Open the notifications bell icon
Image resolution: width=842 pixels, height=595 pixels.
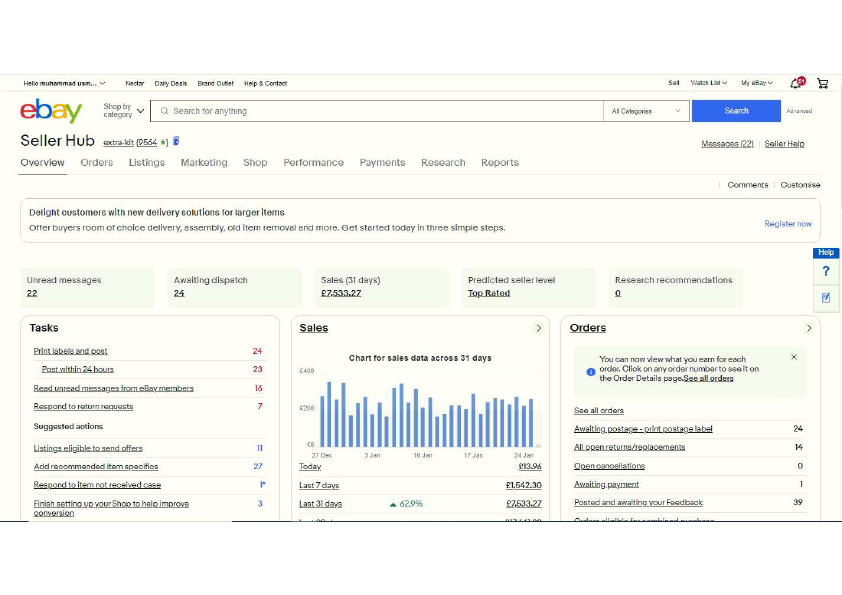coord(797,83)
